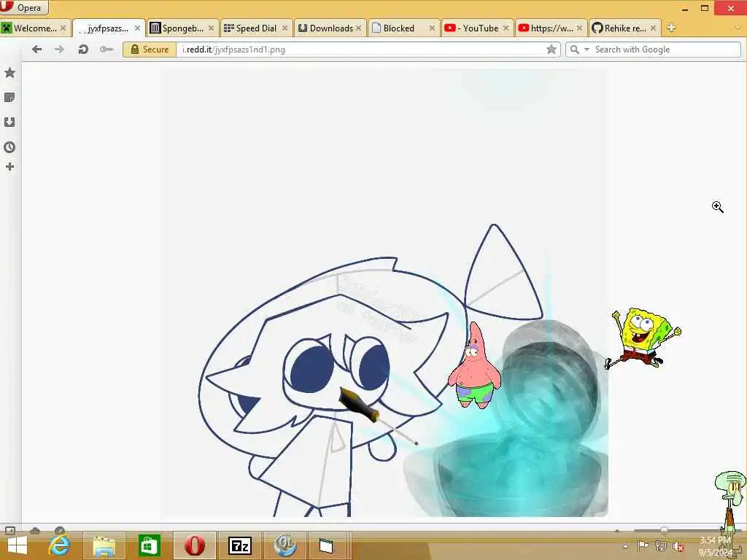
Task: Launch Internet Explorer from taskbar
Action: point(60,545)
